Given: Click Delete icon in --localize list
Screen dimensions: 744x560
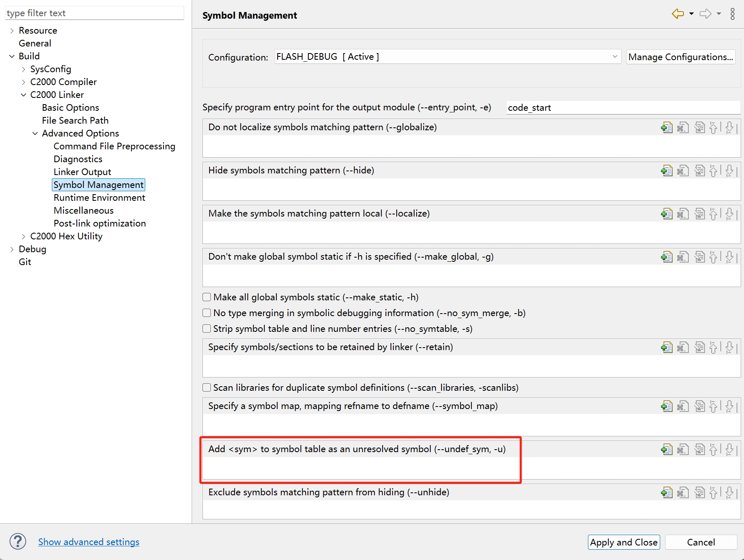Looking at the screenshot, I should click(683, 214).
